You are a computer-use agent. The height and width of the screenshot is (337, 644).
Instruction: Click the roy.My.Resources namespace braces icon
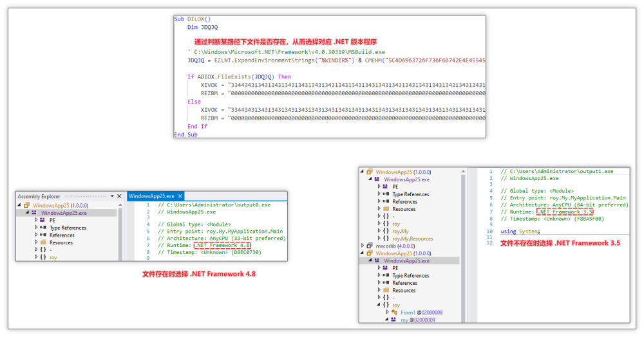click(x=386, y=239)
